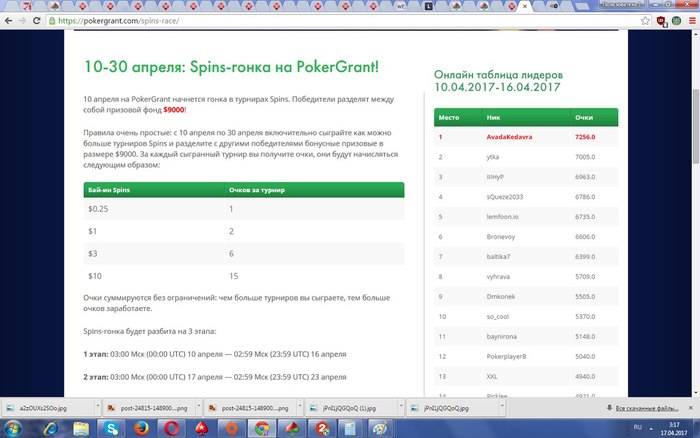Open downloaded file a2zOUXs2SOo.jpg
The image size is (700, 438).
(x=47, y=408)
